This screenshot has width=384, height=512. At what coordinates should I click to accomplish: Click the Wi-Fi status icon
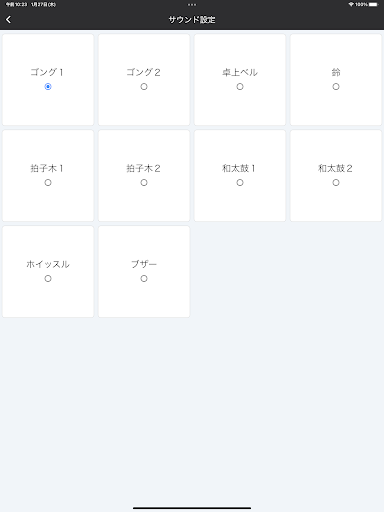pyautogui.click(x=351, y=5)
